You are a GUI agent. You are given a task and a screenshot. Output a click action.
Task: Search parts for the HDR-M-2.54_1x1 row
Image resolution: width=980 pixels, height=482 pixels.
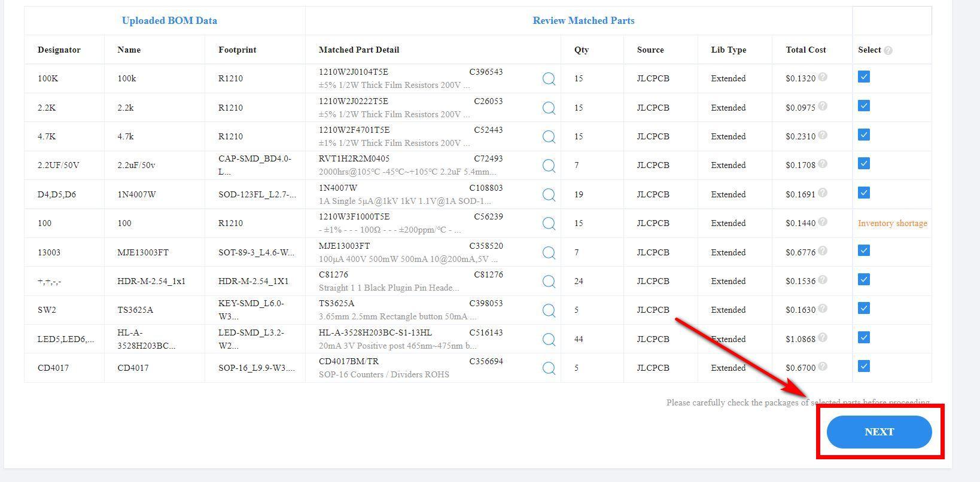(549, 281)
